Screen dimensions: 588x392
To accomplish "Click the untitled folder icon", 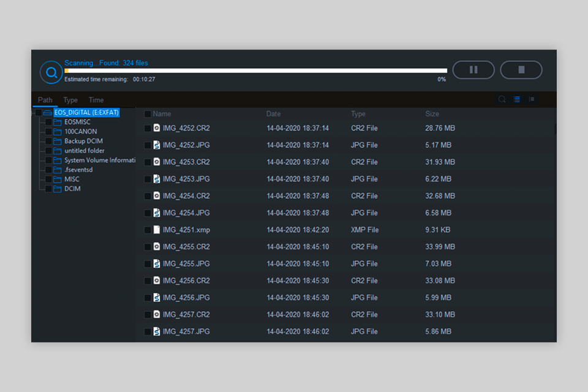I will click(58, 151).
